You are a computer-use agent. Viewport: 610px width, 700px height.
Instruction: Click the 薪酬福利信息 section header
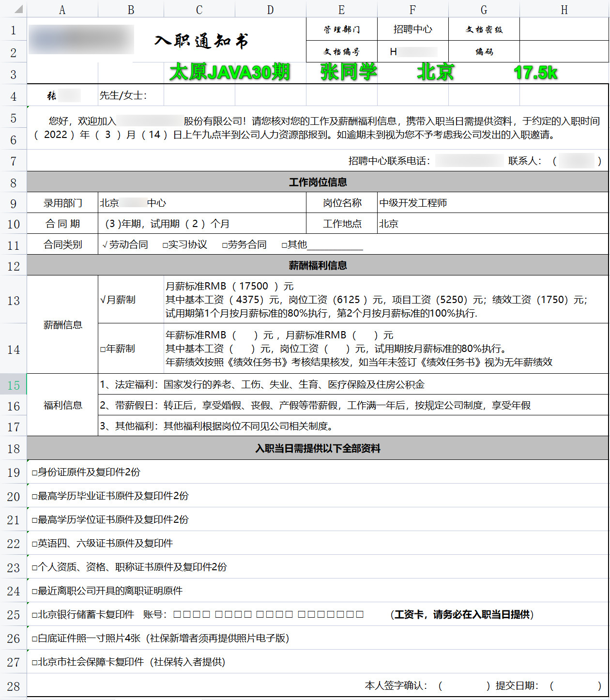point(318,265)
